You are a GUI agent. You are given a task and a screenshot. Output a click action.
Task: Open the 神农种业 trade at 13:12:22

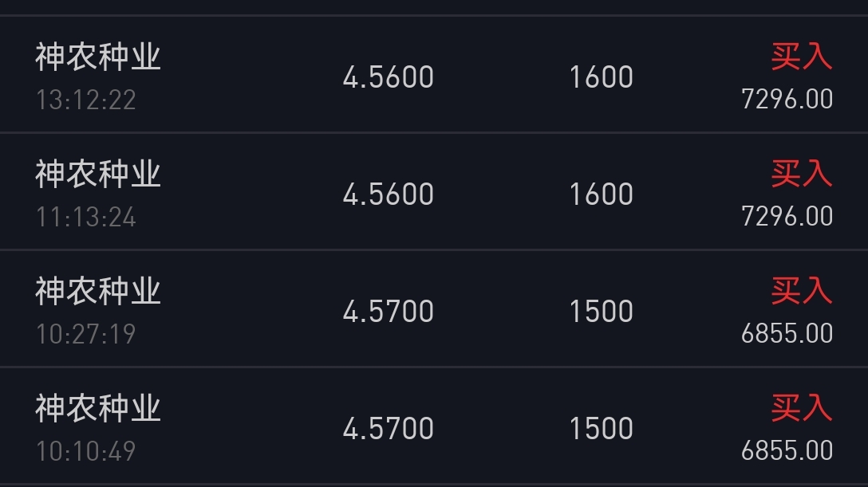[x=434, y=75]
